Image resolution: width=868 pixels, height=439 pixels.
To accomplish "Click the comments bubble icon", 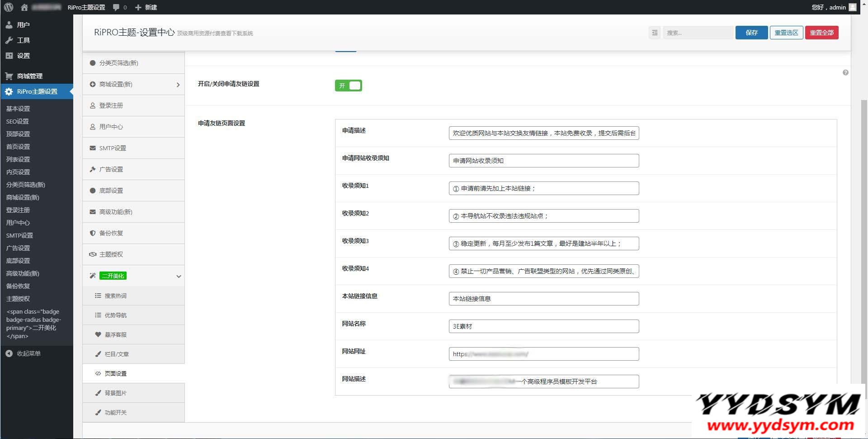I will click(117, 7).
